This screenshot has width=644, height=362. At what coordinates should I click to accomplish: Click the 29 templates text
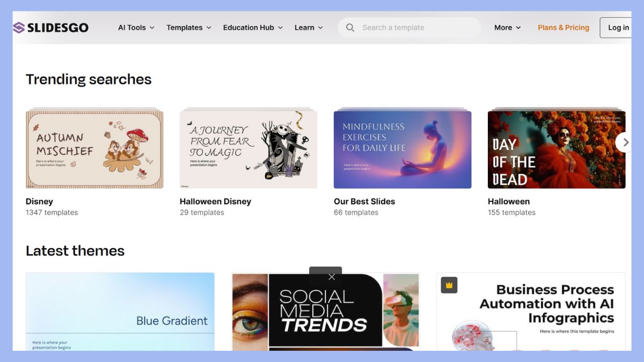[202, 212]
